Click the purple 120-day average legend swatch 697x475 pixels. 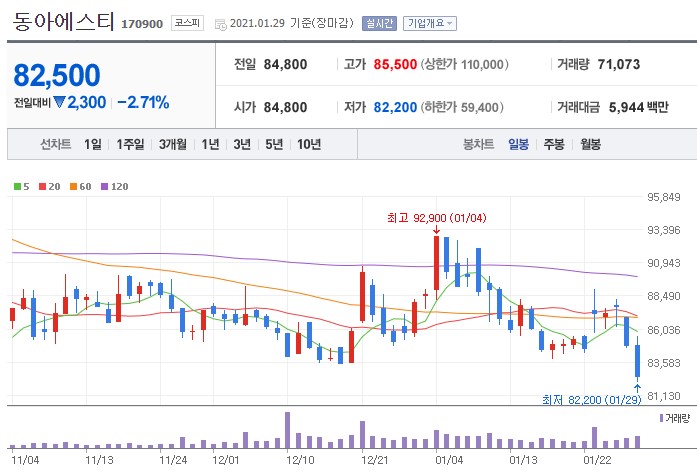(x=104, y=187)
